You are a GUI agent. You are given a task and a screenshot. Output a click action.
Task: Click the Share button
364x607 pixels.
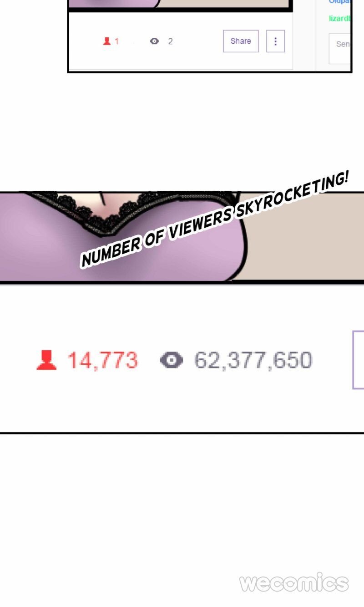pyautogui.click(x=241, y=41)
